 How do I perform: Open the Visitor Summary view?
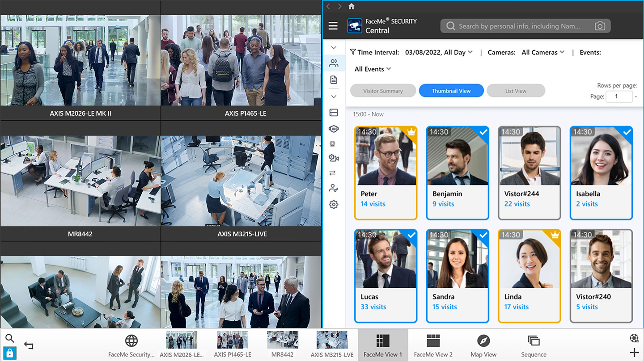pyautogui.click(x=383, y=91)
